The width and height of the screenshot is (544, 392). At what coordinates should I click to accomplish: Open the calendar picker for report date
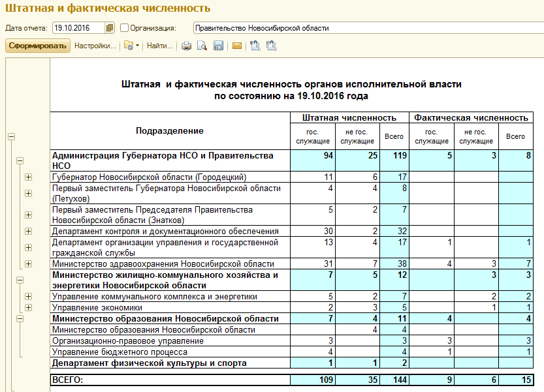[x=109, y=28]
